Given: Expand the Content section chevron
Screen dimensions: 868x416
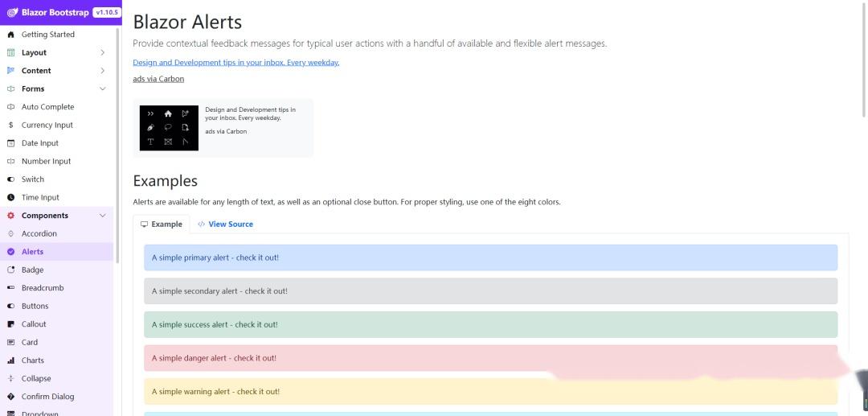Looking at the screenshot, I should [x=102, y=71].
